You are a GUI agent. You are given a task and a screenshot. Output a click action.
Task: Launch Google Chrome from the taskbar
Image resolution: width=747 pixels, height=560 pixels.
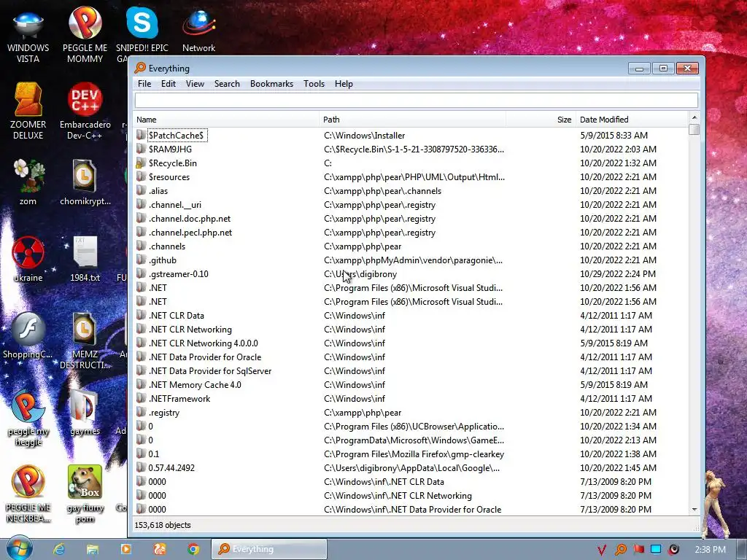tap(193, 549)
